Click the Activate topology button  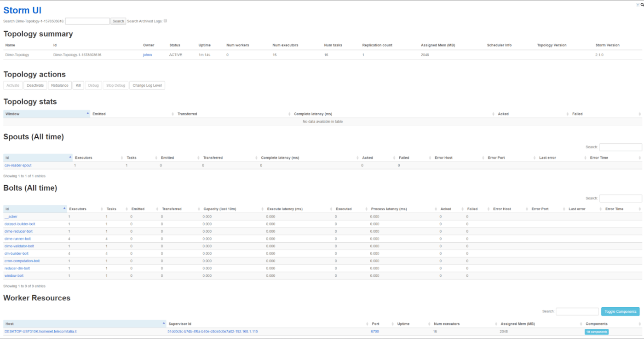[13, 85]
